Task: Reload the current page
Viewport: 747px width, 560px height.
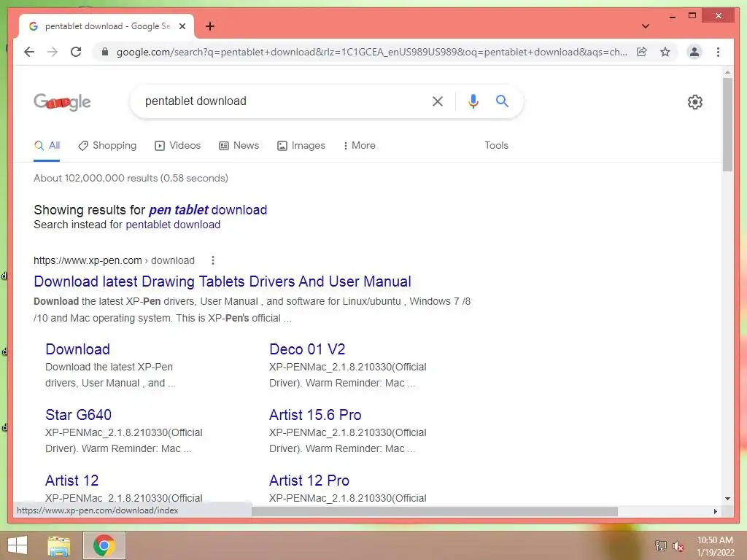Action: pos(76,52)
